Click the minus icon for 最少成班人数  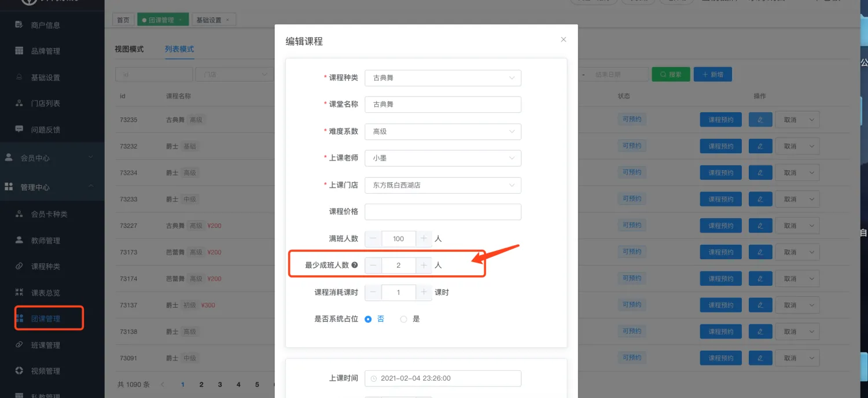tap(373, 266)
